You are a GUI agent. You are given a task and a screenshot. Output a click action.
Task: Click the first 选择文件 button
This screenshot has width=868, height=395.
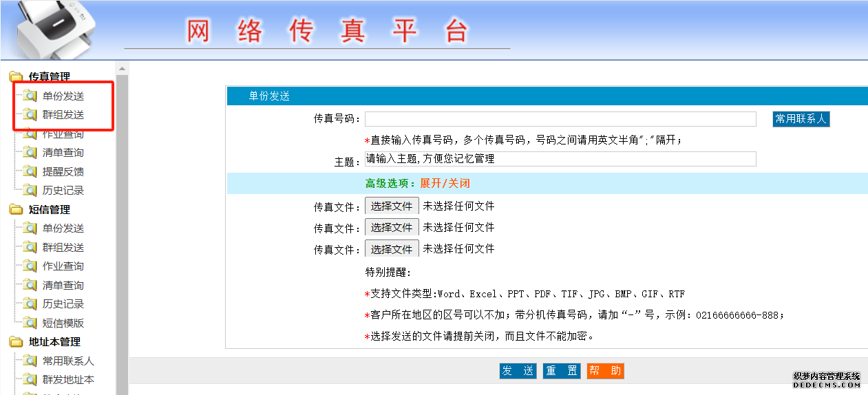tap(392, 206)
